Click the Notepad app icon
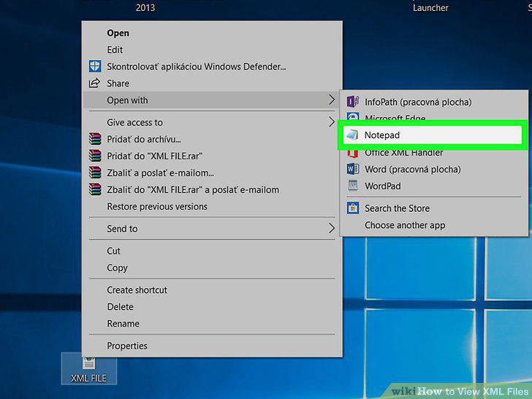532x399 pixels. 352,135
